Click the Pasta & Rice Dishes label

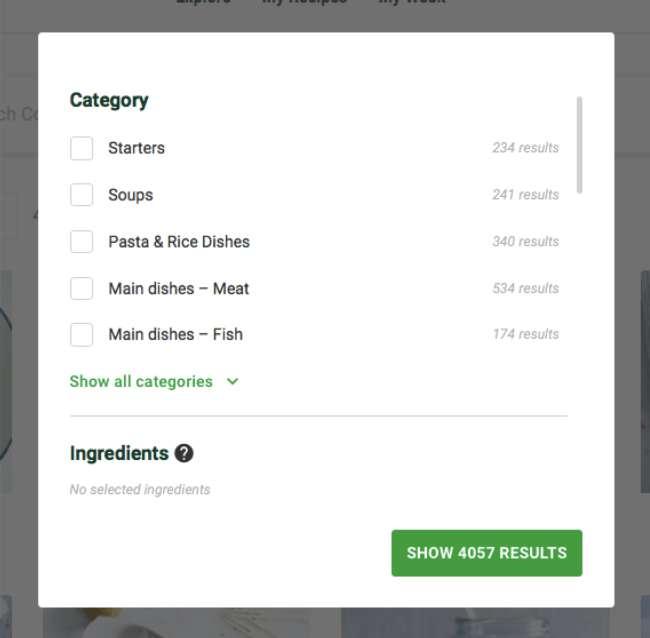[179, 242]
